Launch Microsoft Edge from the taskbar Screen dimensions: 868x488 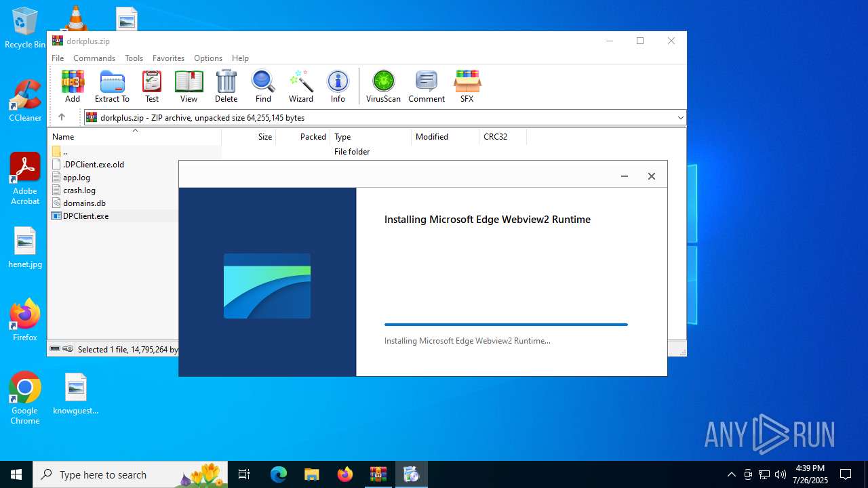tap(279, 474)
